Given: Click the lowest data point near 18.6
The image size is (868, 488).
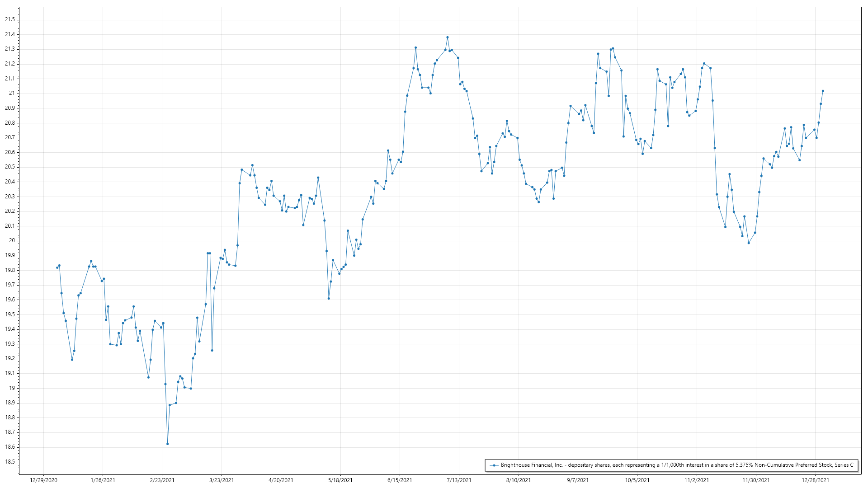Looking at the screenshot, I should coord(167,444).
